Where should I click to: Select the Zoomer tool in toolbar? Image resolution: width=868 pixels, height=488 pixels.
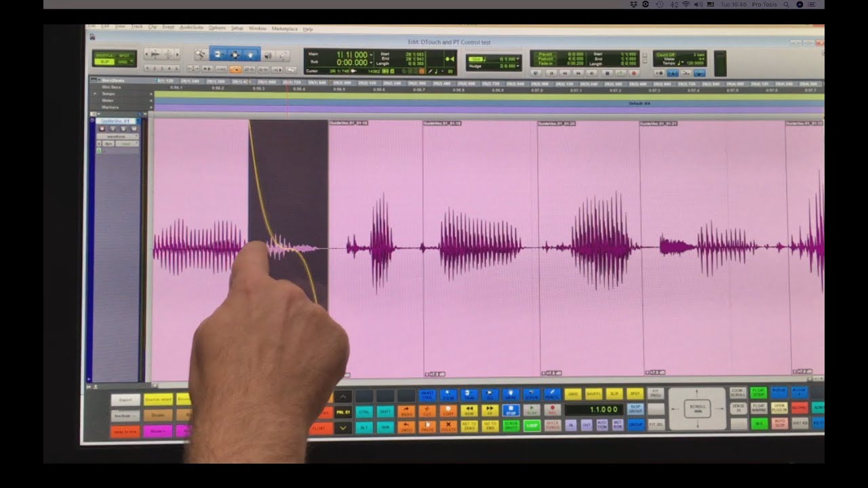pyautogui.click(x=200, y=54)
